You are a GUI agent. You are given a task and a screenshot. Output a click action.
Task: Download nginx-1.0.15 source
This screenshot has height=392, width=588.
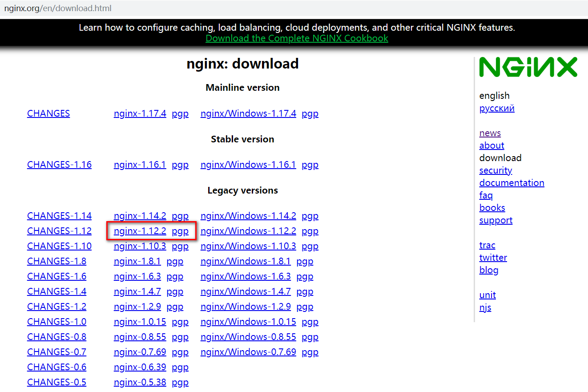(x=140, y=322)
